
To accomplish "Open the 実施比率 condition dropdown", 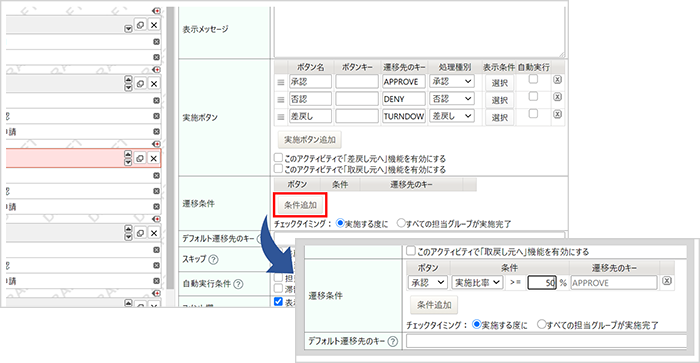I will coord(478,283).
